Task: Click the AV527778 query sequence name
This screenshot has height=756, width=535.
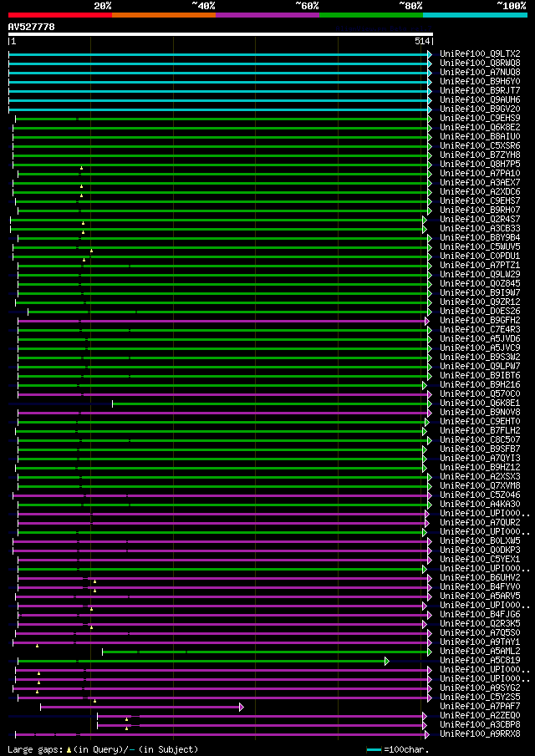Action: pos(32,27)
